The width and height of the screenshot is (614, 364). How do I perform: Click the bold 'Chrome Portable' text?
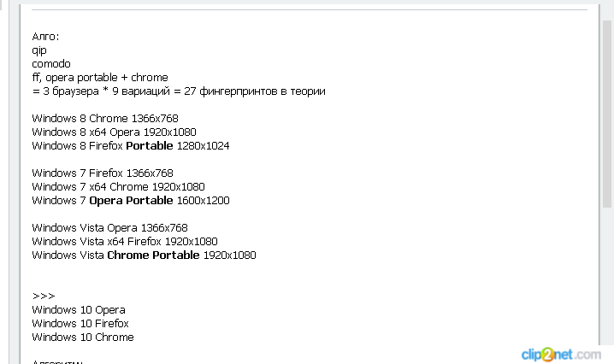153,255
